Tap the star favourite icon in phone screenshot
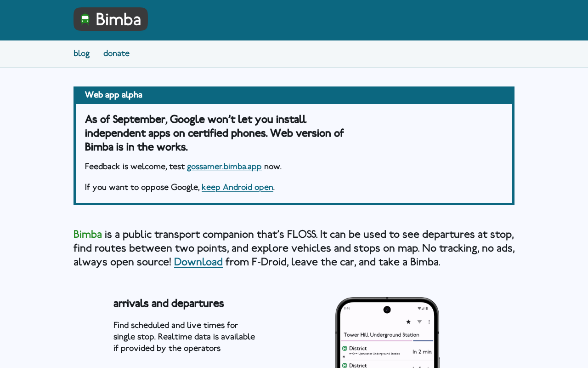 pyautogui.click(x=408, y=322)
